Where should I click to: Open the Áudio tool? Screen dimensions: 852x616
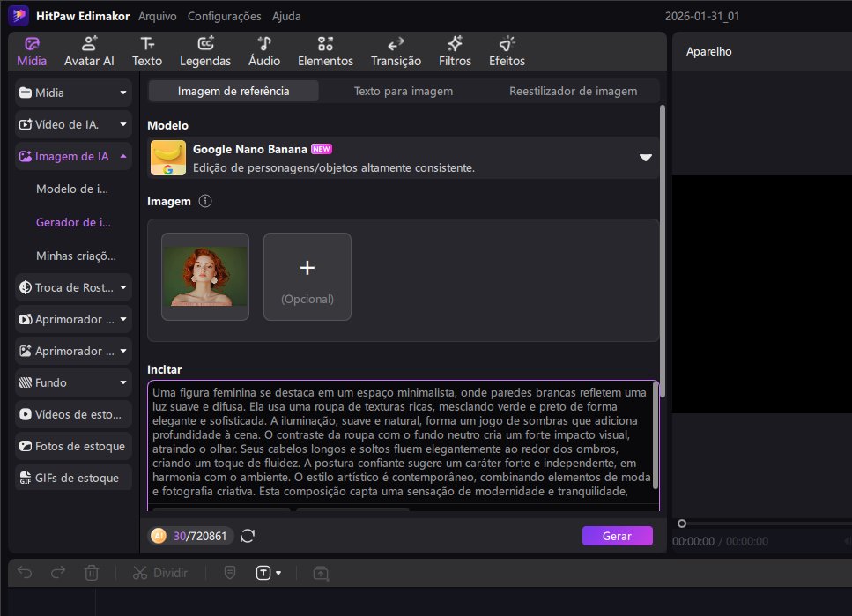pyautogui.click(x=264, y=51)
